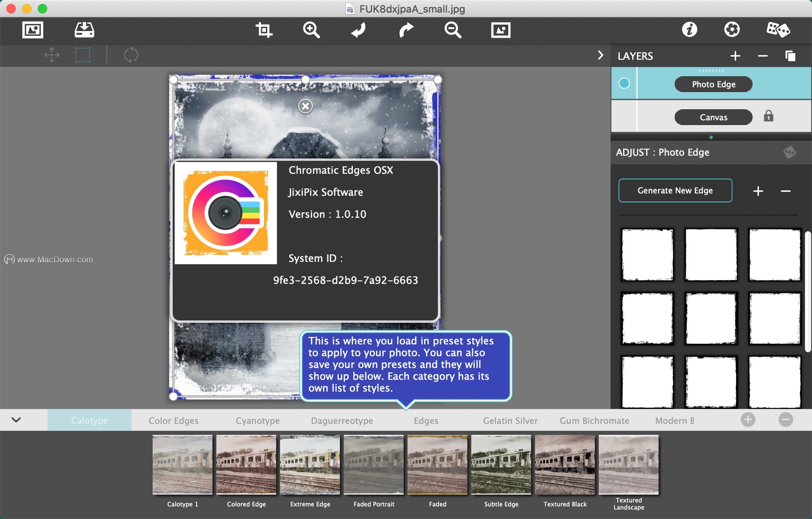The height and width of the screenshot is (519, 812).
Task: Apply the Faded Portrait preset thumbnail
Action: (374, 465)
